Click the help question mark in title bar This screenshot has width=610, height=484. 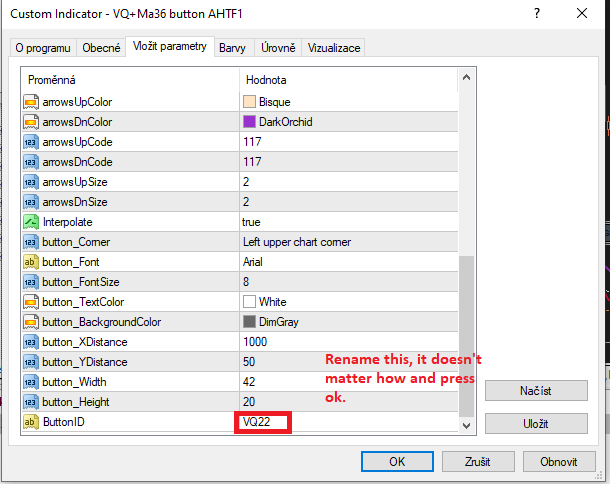(x=537, y=14)
